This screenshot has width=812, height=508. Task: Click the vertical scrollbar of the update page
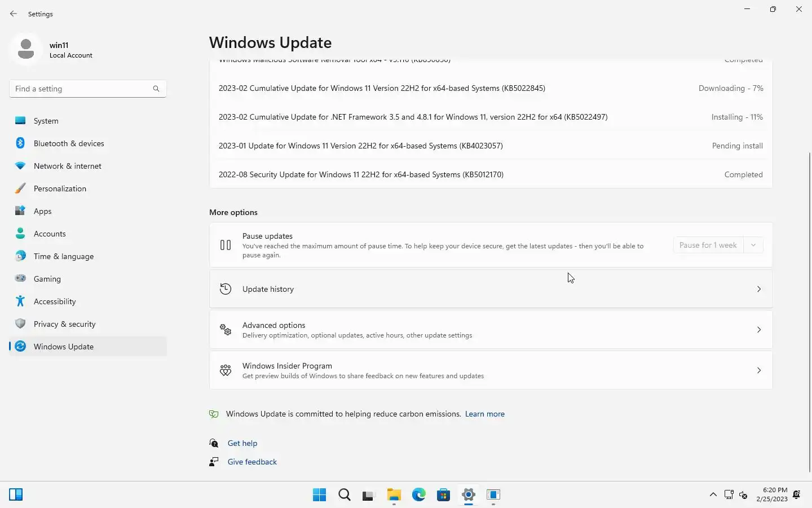point(810,312)
